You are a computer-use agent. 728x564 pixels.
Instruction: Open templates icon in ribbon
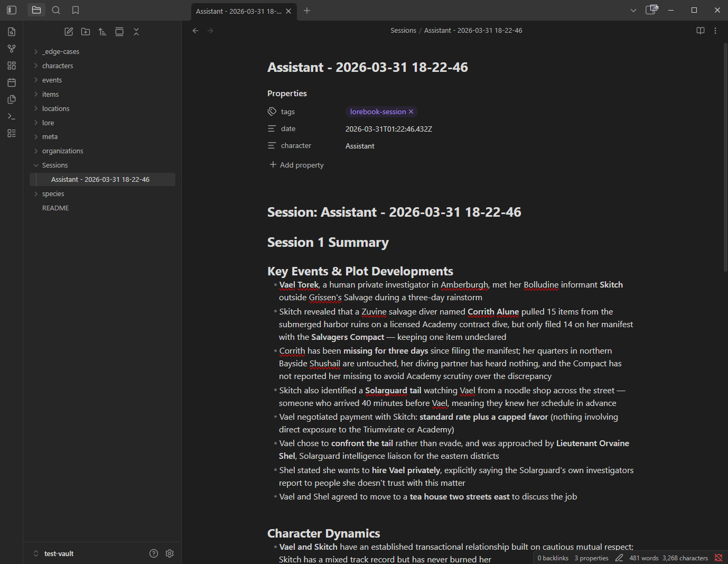point(12,99)
